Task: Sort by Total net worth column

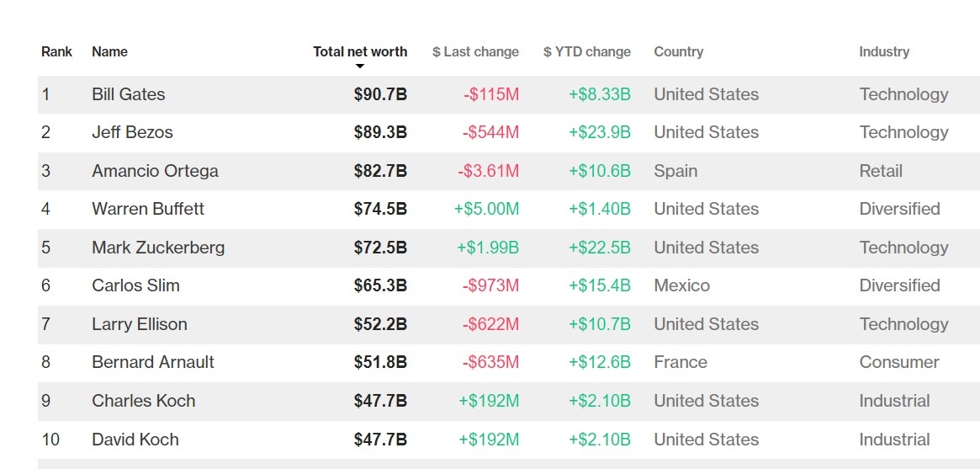Action: [360, 51]
